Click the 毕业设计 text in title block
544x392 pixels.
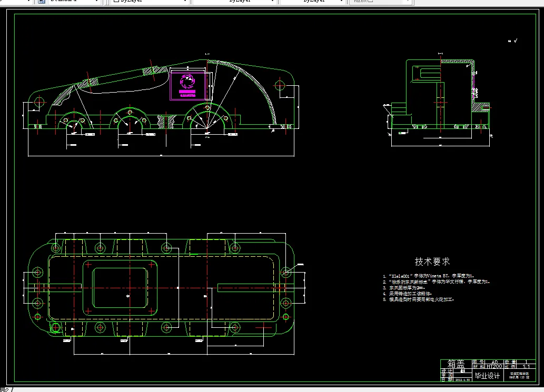coord(487,376)
